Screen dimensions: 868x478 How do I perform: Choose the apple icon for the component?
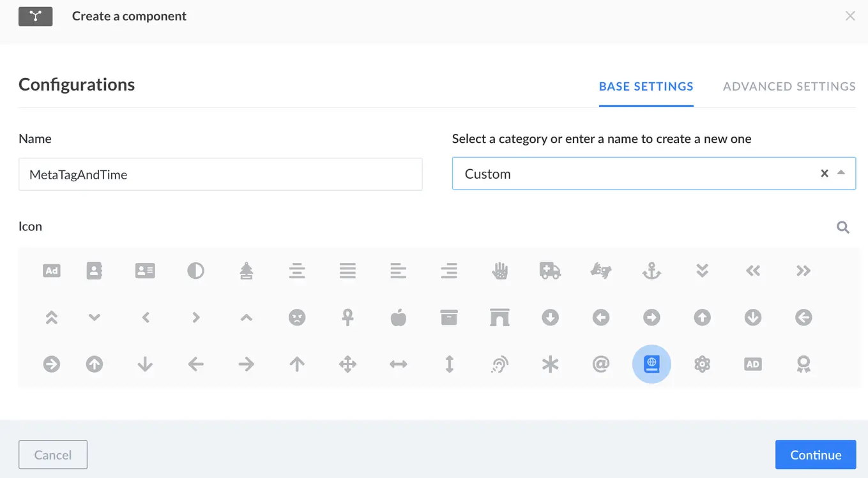(x=398, y=317)
